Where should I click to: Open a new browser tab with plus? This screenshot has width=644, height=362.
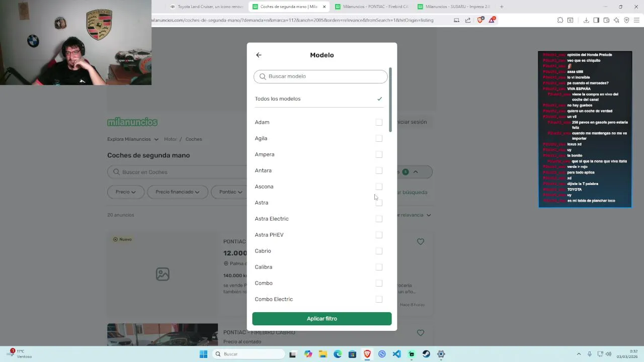[x=502, y=7]
